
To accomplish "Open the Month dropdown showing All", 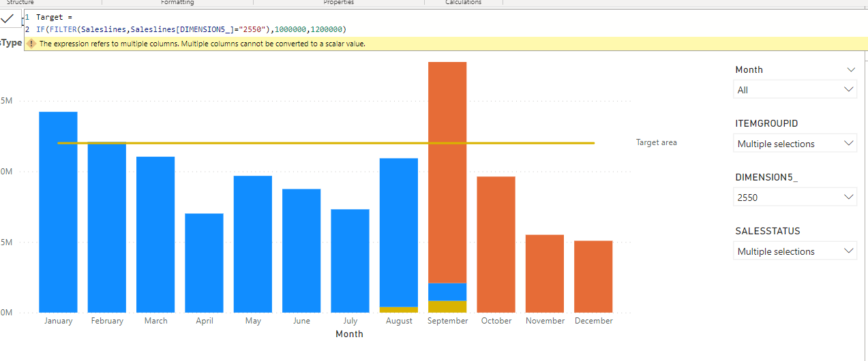I will click(x=795, y=90).
